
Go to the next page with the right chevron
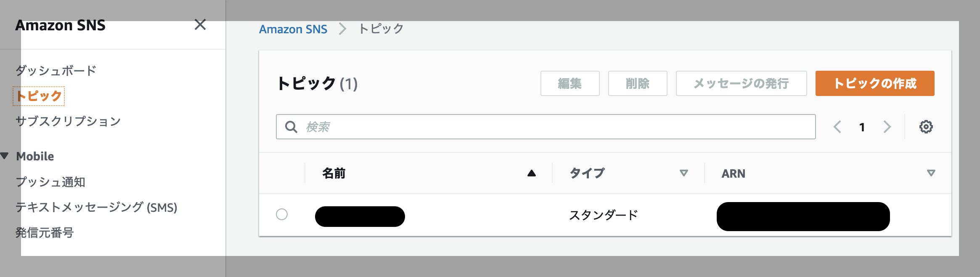(887, 126)
